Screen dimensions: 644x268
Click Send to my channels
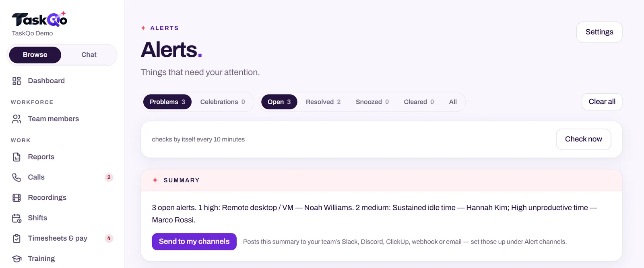pyautogui.click(x=194, y=241)
